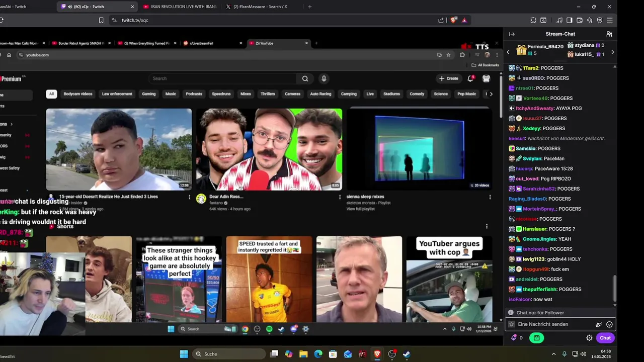This screenshot has width=644, height=362.
Task: Click the Chat nur für Follower info icon
Action: (x=511, y=313)
